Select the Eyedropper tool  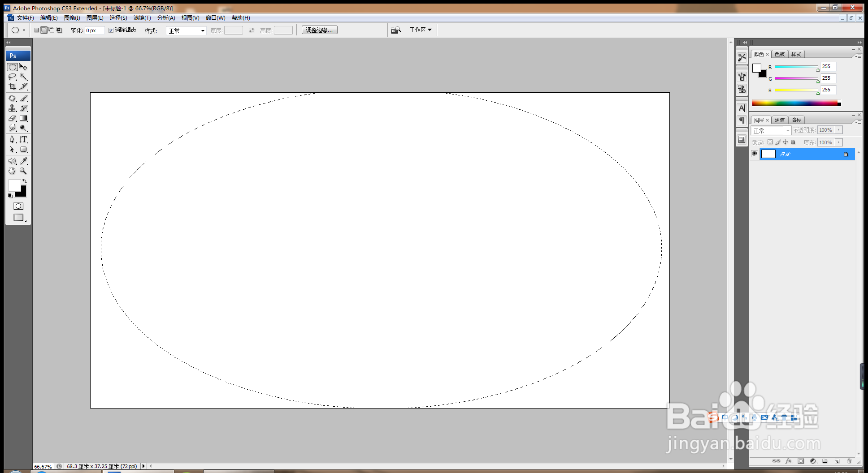pyautogui.click(x=24, y=161)
